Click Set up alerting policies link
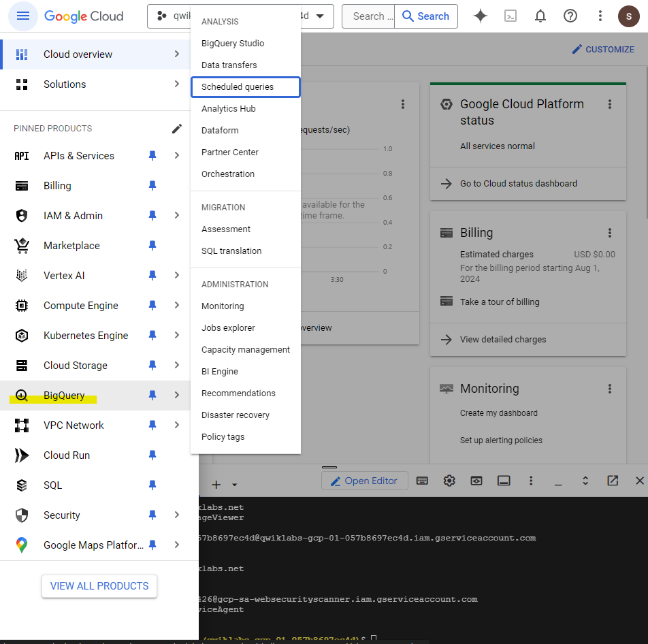The width and height of the screenshot is (648, 644). click(x=501, y=440)
